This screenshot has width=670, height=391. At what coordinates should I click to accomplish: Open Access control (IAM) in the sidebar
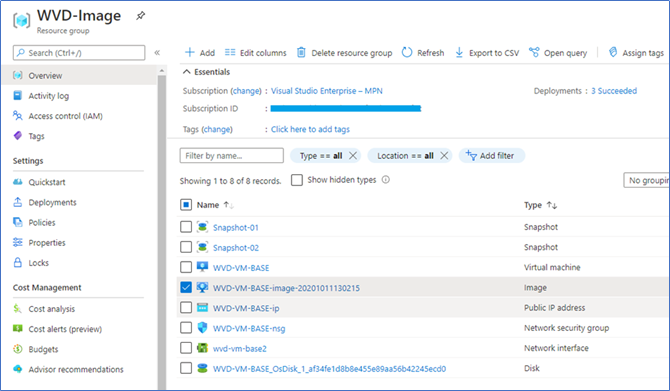click(x=65, y=116)
